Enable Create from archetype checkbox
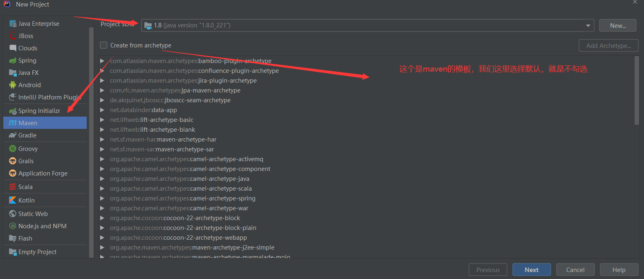The image size is (644, 279). click(x=104, y=45)
